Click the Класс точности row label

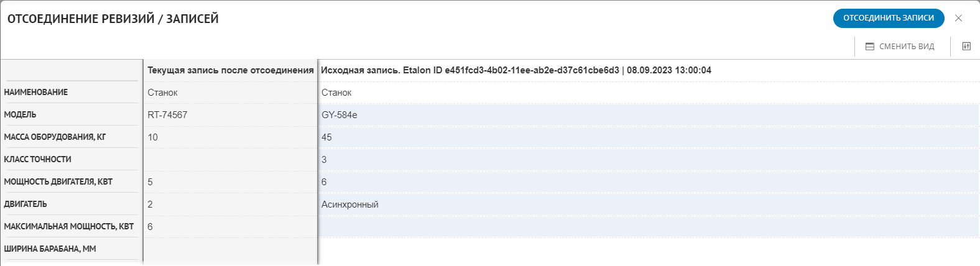[x=37, y=159]
